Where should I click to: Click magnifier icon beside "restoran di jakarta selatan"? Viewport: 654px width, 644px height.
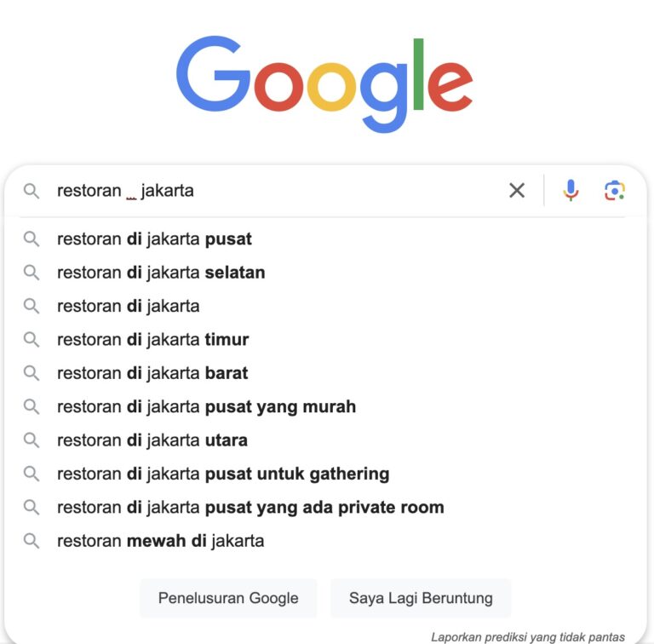(32, 273)
